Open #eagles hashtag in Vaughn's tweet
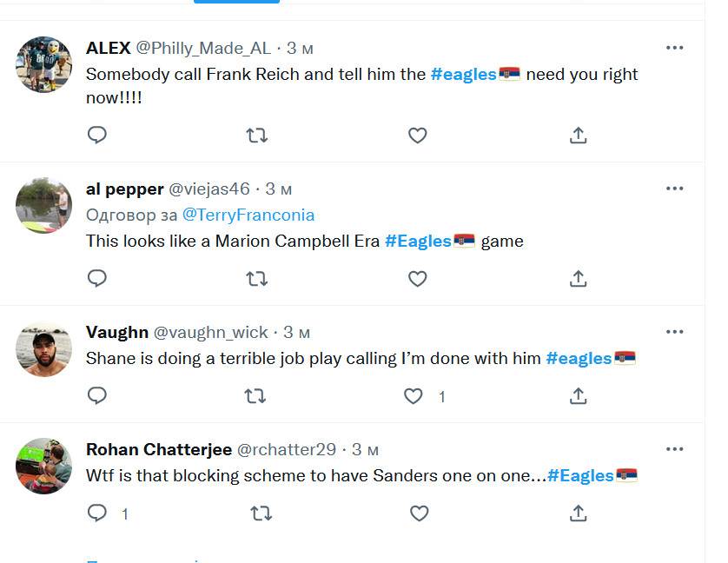Viewport: 728px width, 563px height. click(x=579, y=358)
